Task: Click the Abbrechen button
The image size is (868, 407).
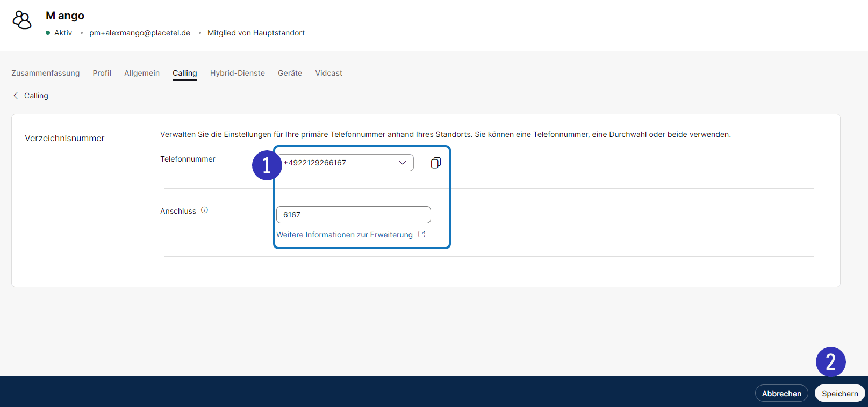Action: 781,393
